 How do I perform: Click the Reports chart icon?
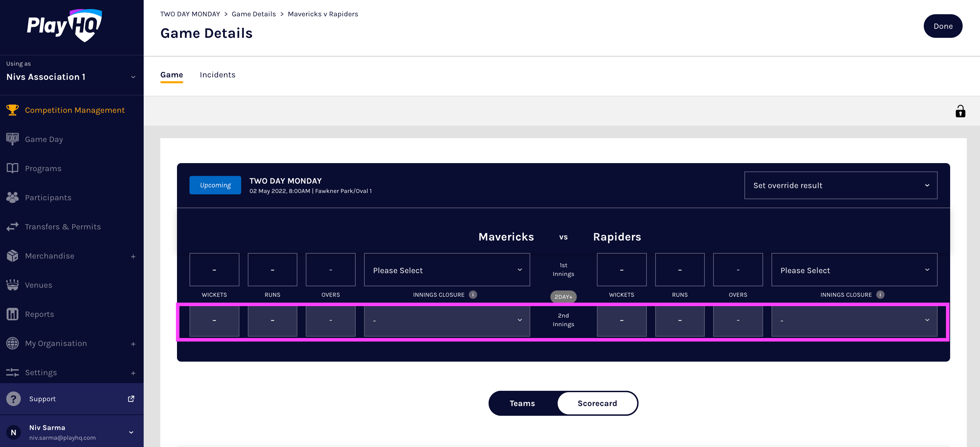pos(12,314)
